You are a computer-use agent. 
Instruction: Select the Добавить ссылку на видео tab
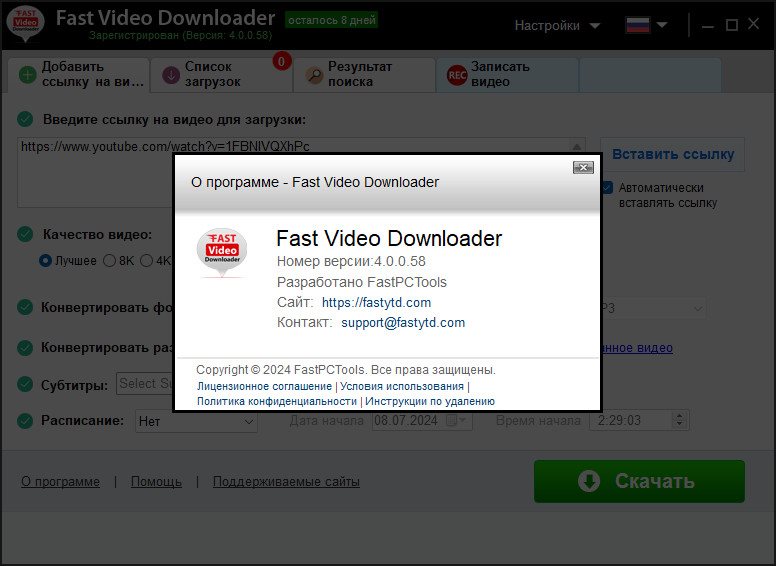coord(79,75)
